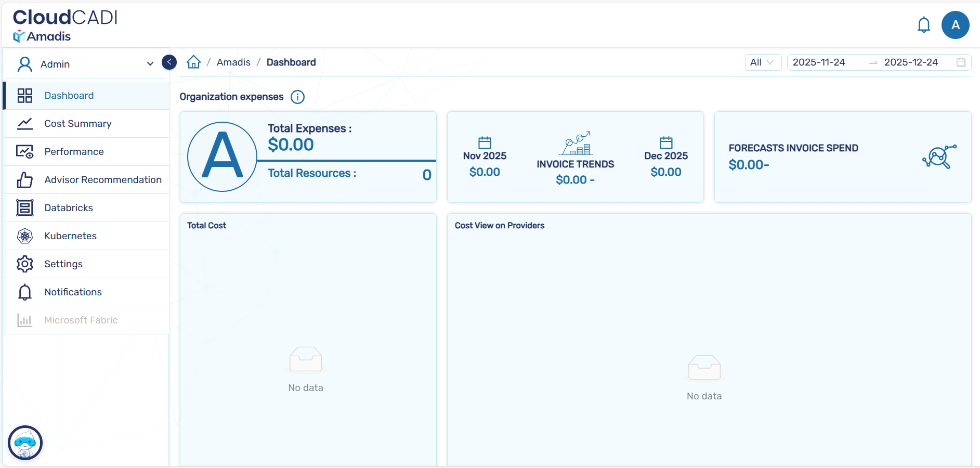Click the forecast analytics magnifier icon

tap(939, 157)
